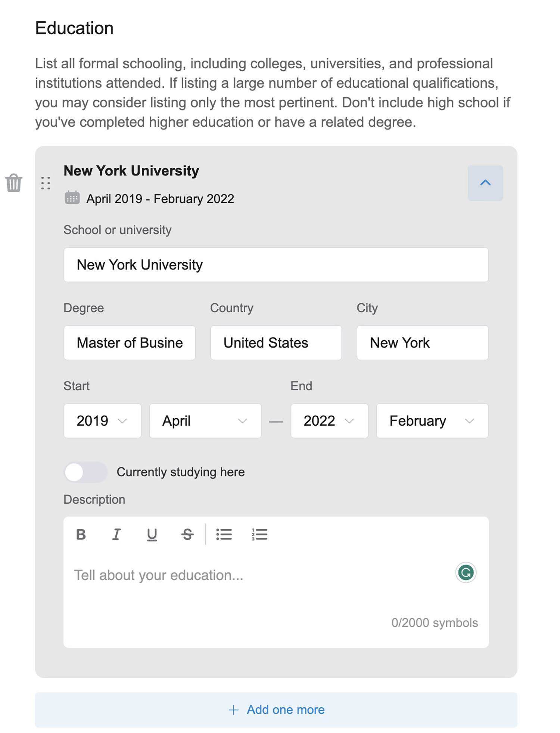Edit the City field showing New York
The width and height of the screenshot is (560, 733).
tap(423, 343)
